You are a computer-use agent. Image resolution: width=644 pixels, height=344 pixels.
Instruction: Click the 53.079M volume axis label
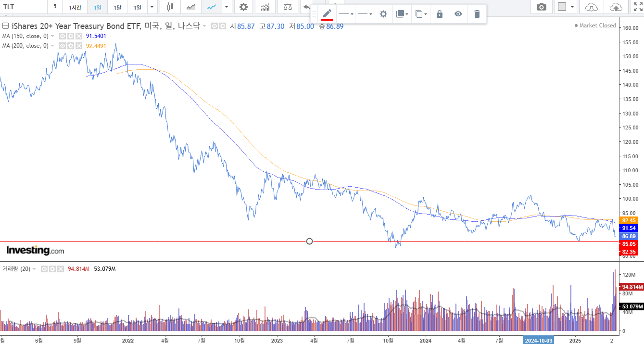coord(631,306)
